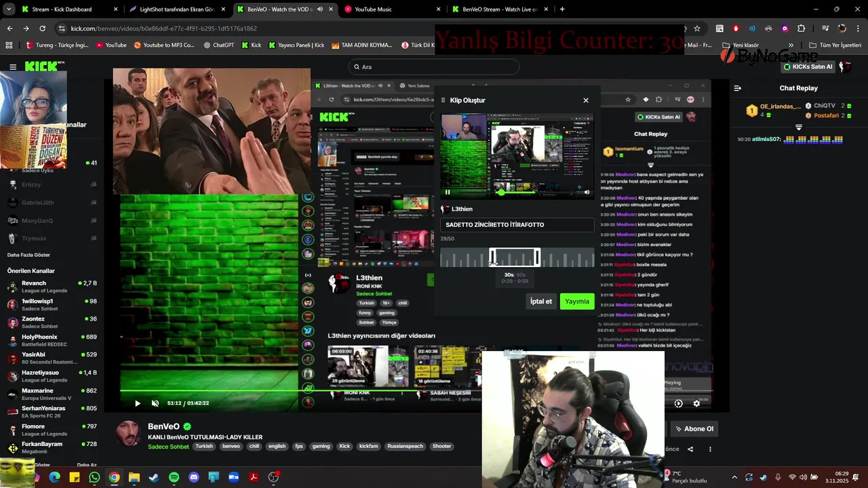Unmute the VOD player volume
The height and width of the screenshot is (488, 868).
point(155,403)
